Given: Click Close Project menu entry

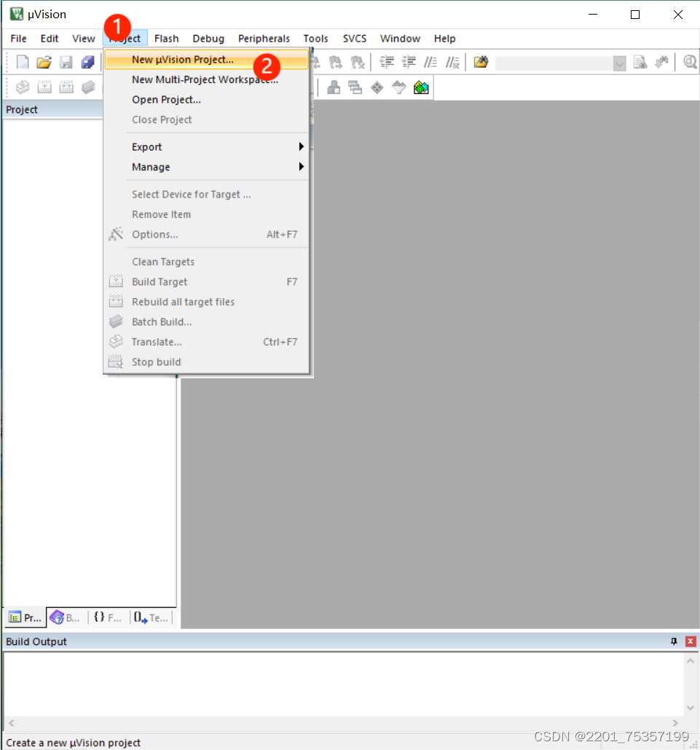Looking at the screenshot, I should 207,120.
